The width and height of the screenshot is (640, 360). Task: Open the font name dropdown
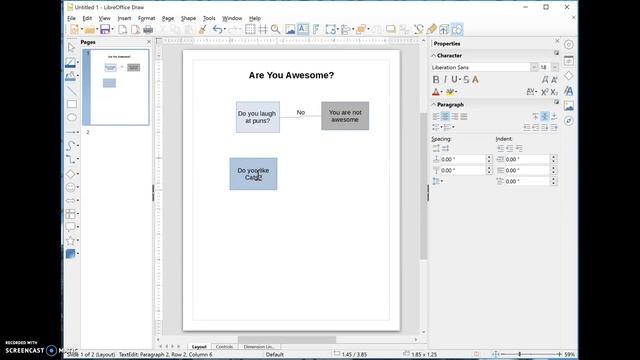[534, 67]
